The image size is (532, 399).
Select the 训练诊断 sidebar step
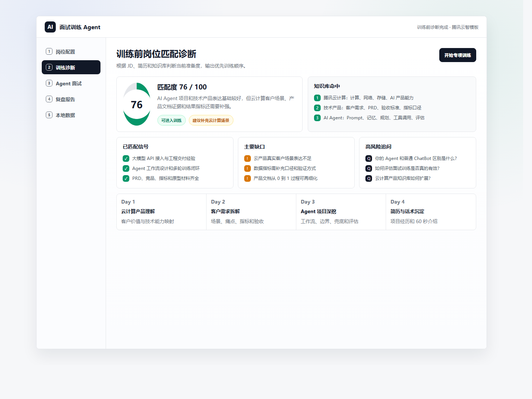[x=71, y=67]
